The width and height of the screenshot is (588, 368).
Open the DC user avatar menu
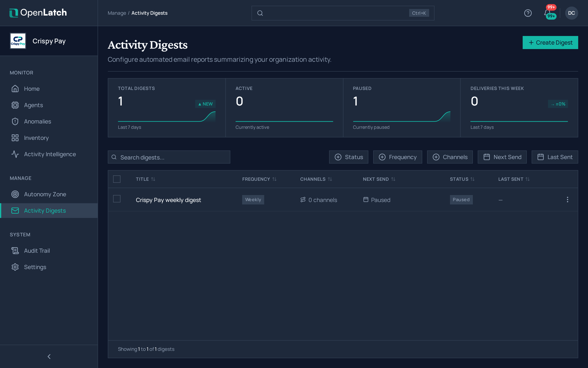tap(571, 13)
